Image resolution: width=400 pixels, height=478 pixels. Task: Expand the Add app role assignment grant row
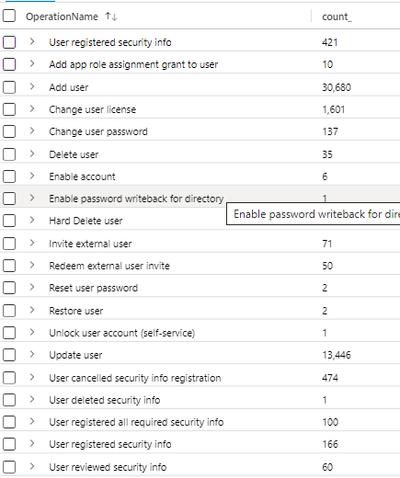point(32,64)
